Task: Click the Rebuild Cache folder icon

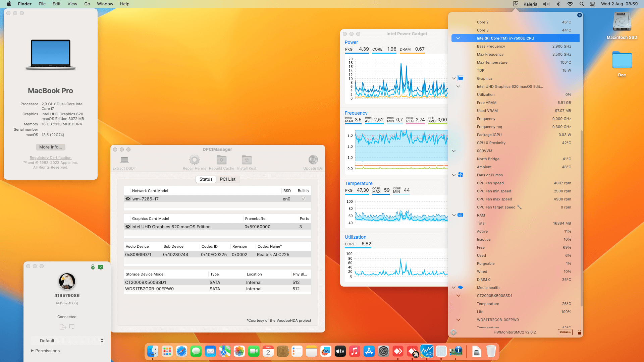Action: click(221, 160)
